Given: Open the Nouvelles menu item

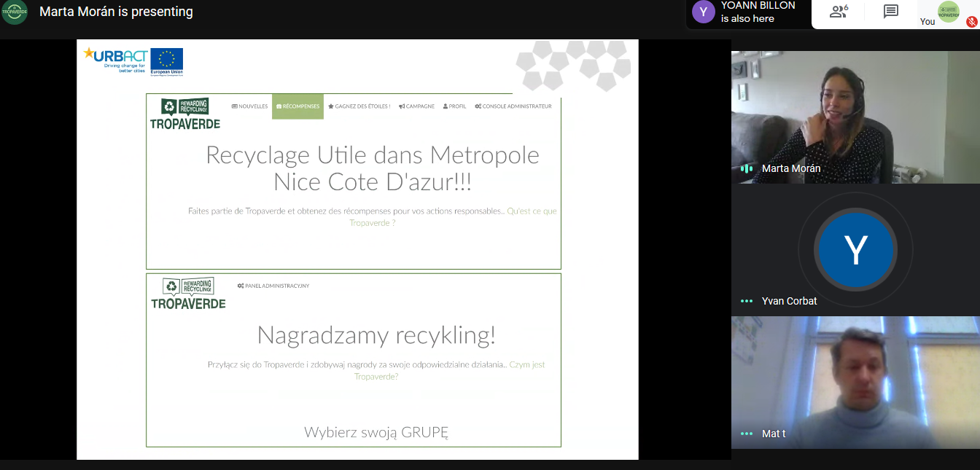Looking at the screenshot, I should click(x=250, y=106).
